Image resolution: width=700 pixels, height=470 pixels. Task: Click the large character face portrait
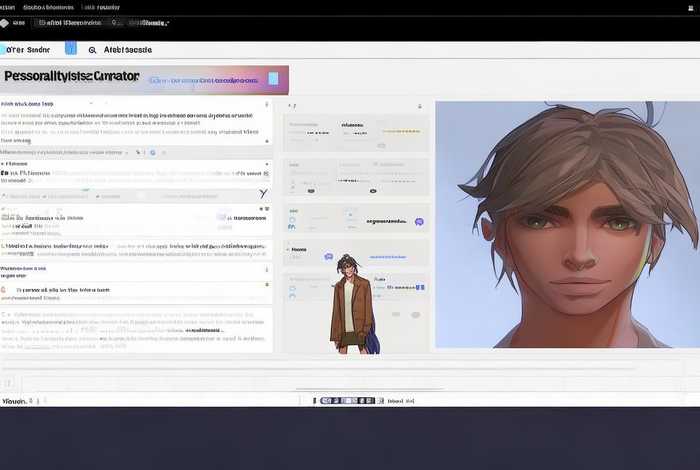pos(567,223)
